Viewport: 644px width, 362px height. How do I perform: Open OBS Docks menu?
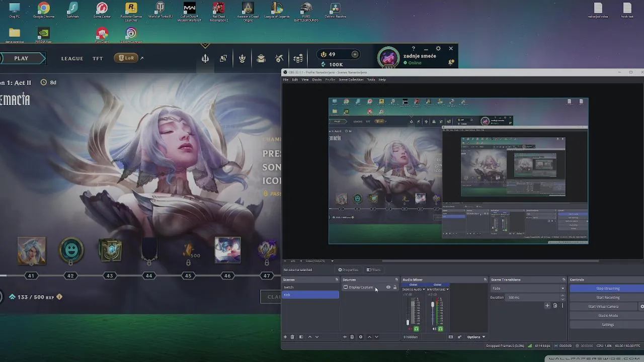tap(317, 79)
